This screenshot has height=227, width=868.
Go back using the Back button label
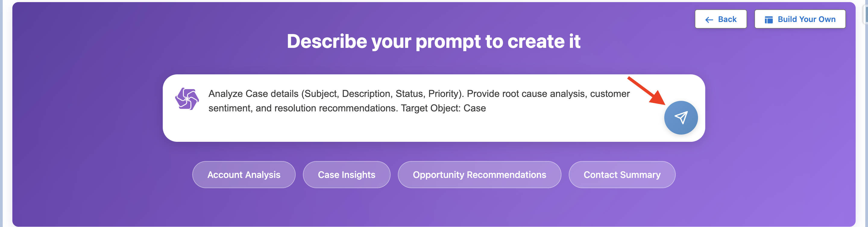[x=727, y=19]
